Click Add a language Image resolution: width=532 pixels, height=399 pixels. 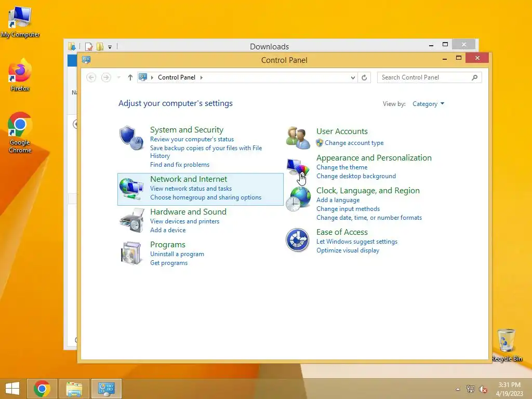pos(338,200)
